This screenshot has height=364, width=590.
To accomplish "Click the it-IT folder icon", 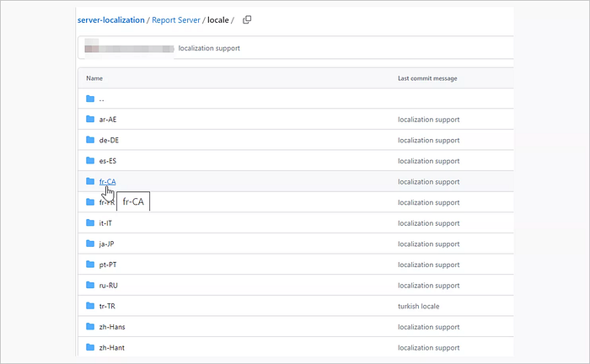I will click(x=90, y=222).
